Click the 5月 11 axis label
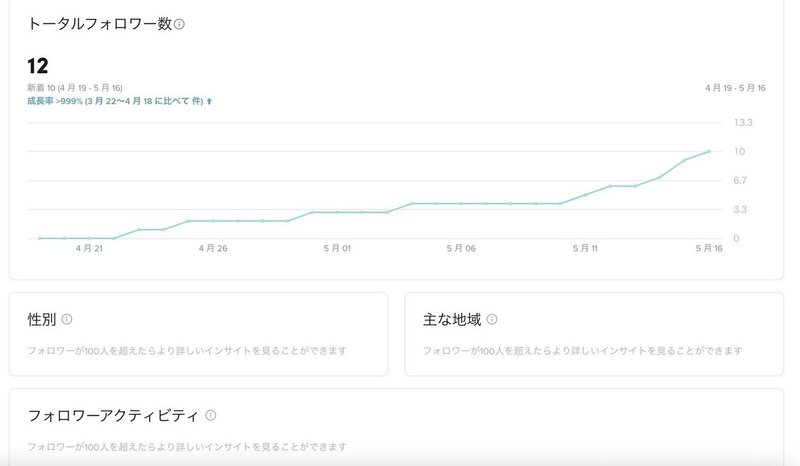Screen dimensions: 800x466 585,248
